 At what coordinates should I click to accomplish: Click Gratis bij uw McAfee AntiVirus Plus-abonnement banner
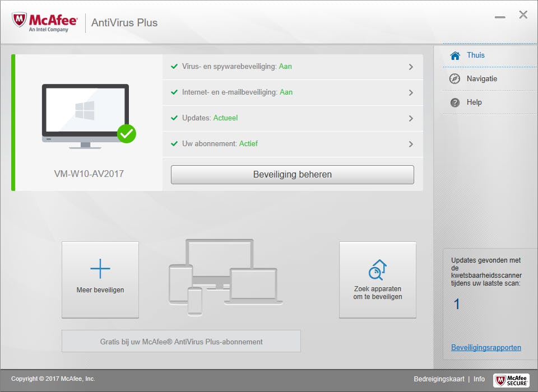tap(181, 341)
